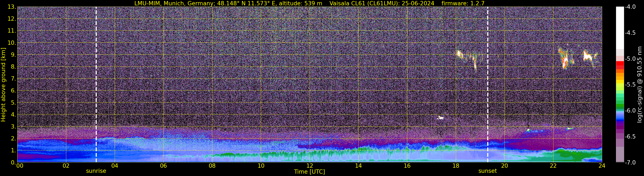Click the '9.' height axis tick label

(13, 55)
